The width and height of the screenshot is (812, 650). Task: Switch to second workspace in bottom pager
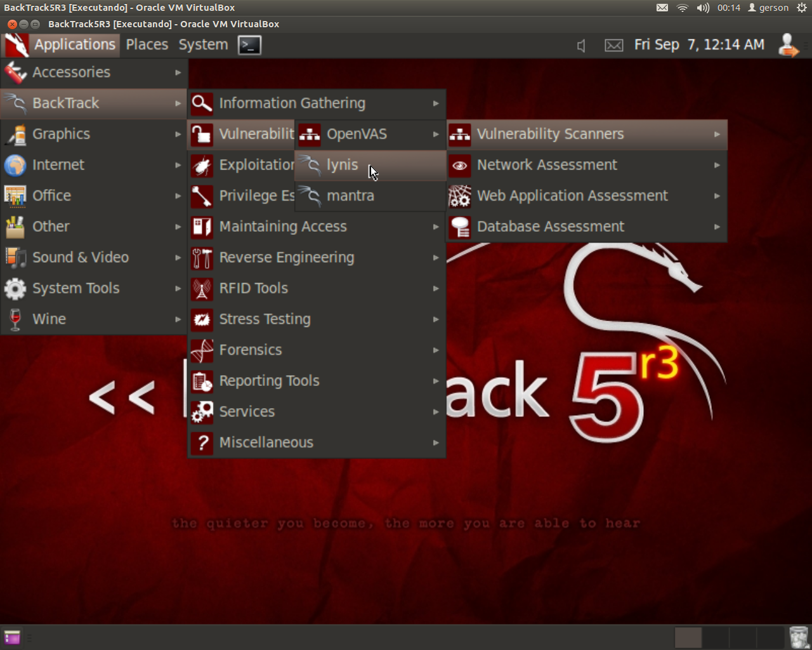pyautogui.click(x=716, y=637)
